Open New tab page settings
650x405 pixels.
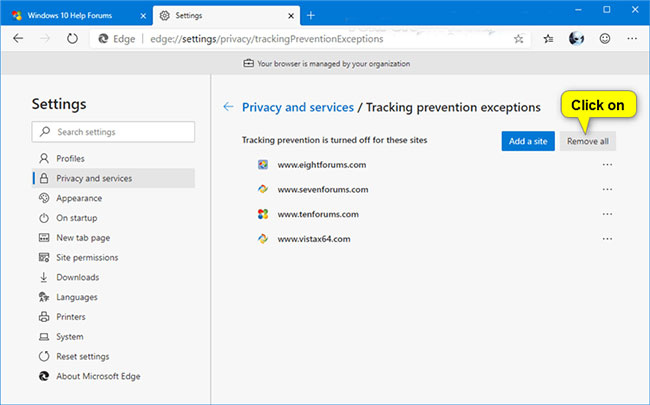pos(113,238)
